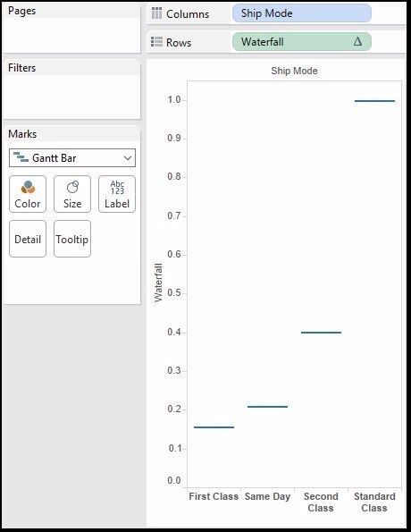Open the Label marks card button
The width and height of the screenshot is (411, 532).
117,194
